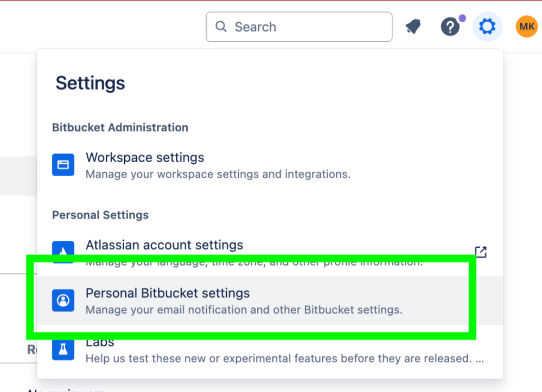This screenshot has width=542, height=392.
Task: Click the Workspace settings icon
Action: pyautogui.click(x=63, y=165)
